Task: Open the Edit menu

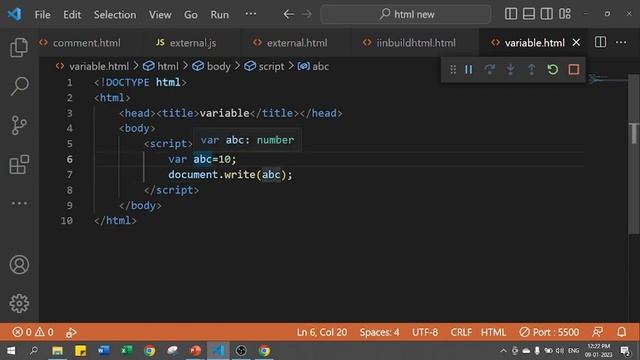Action: pyautogui.click(x=72, y=15)
